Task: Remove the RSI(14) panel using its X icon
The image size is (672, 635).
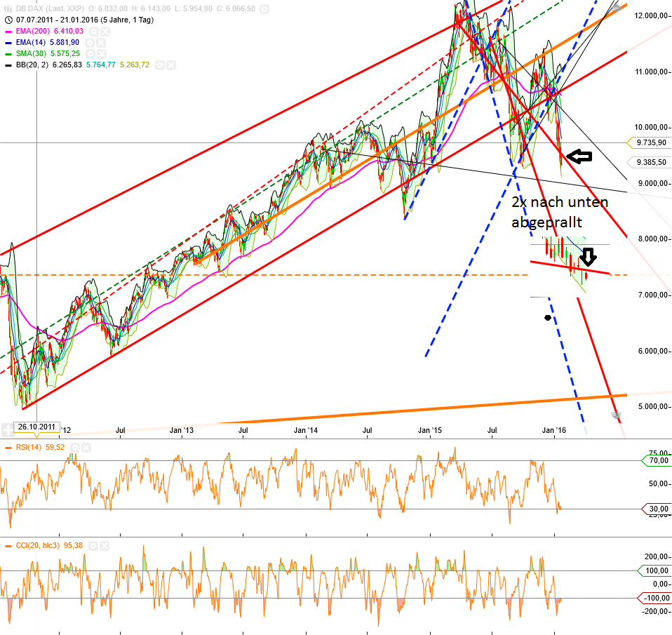Action: pyautogui.click(x=86, y=448)
